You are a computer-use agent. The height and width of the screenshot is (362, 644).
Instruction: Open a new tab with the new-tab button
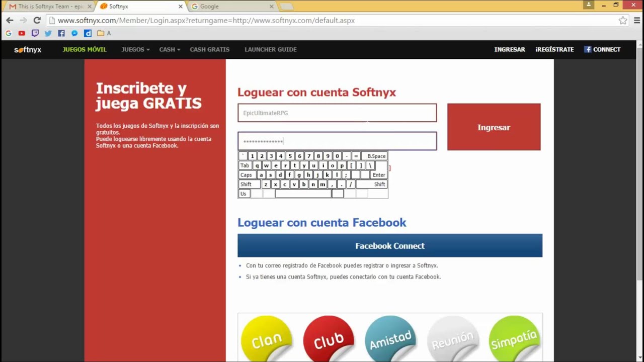(286, 7)
